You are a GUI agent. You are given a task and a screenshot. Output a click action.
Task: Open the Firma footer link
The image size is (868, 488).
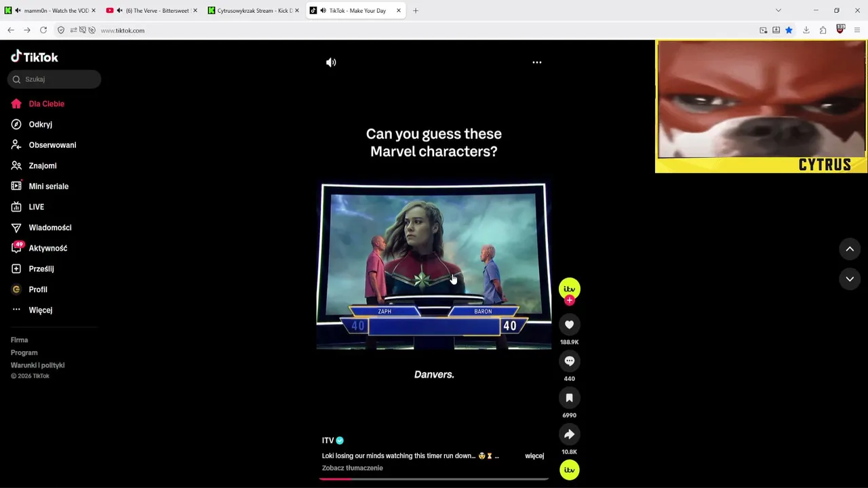19,340
